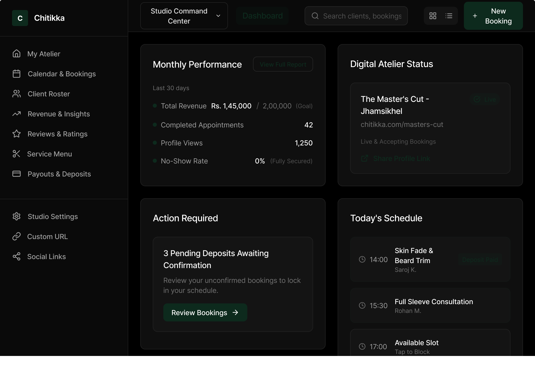Click the clock icon for 14:00 appointment

[x=362, y=259]
